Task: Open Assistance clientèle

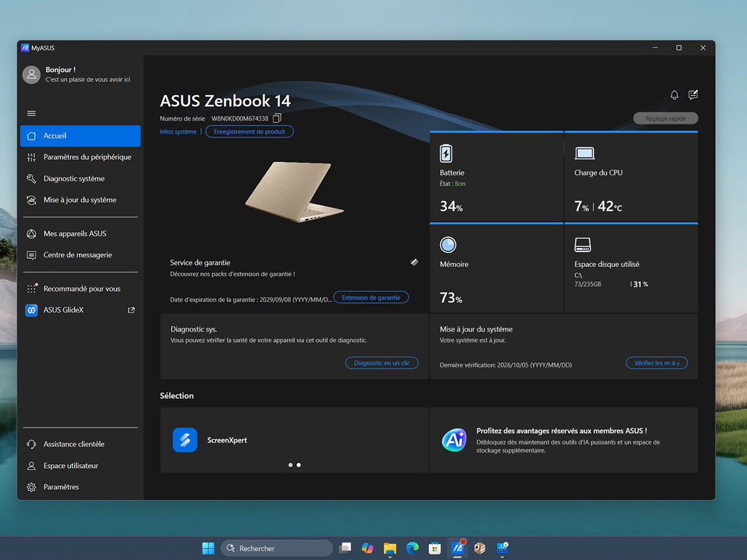Action: [80, 444]
